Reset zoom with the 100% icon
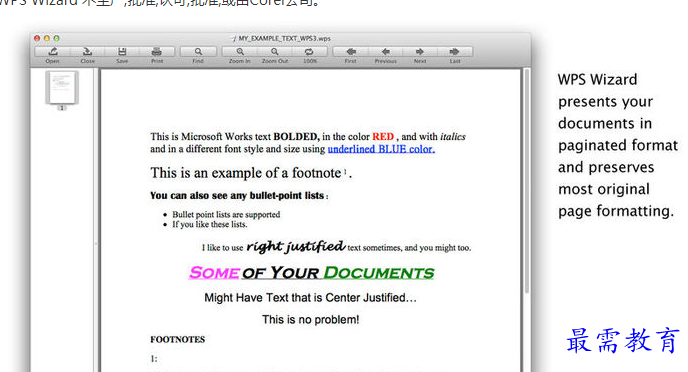Screen dimensions: 688x372 [310, 52]
